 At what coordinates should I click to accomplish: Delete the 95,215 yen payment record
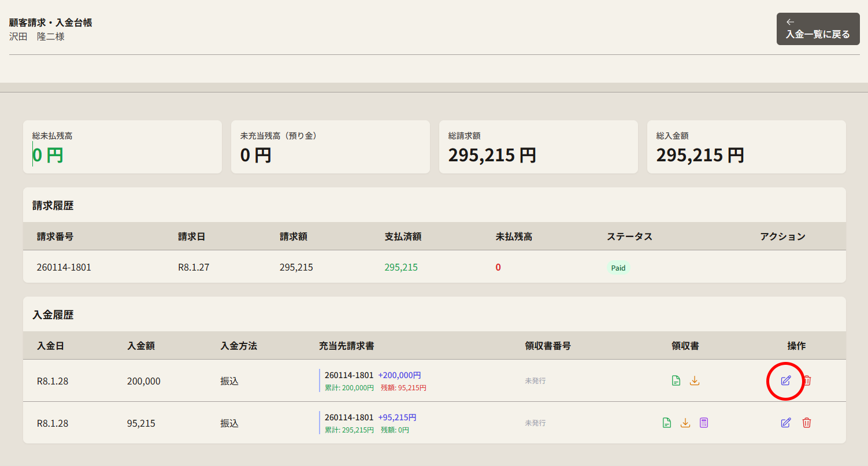tap(807, 423)
